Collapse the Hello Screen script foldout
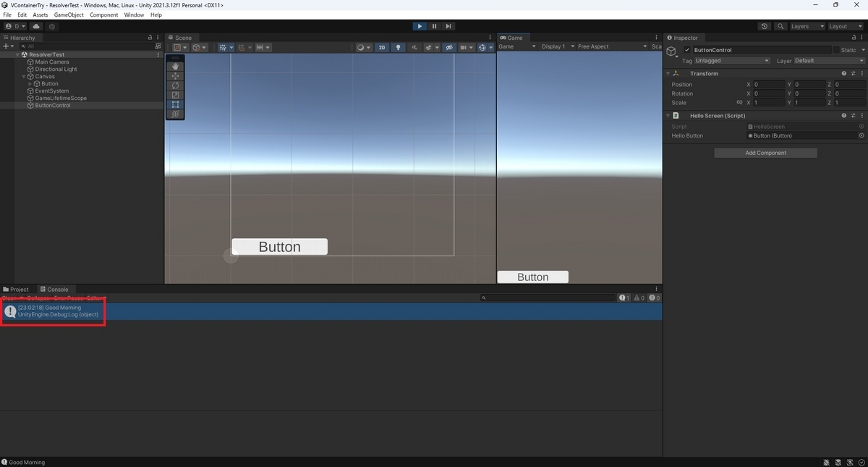Screen dimensions: 868x467 point(668,115)
